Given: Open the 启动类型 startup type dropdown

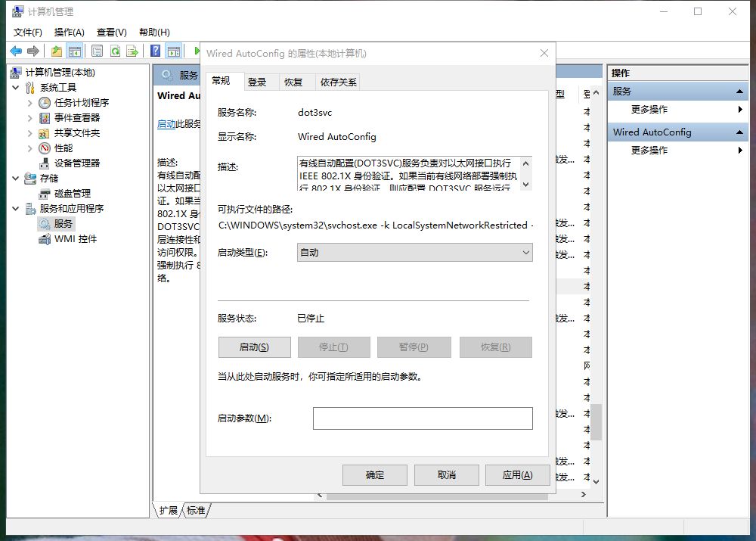Looking at the screenshot, I should coord(414,253).
